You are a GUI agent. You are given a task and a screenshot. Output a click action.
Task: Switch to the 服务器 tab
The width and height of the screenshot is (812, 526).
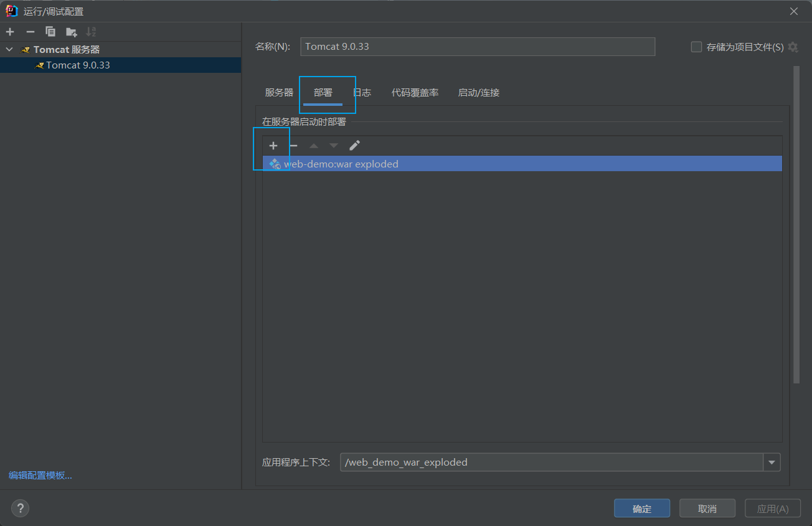pyautogui.click(x=279, y=92)
